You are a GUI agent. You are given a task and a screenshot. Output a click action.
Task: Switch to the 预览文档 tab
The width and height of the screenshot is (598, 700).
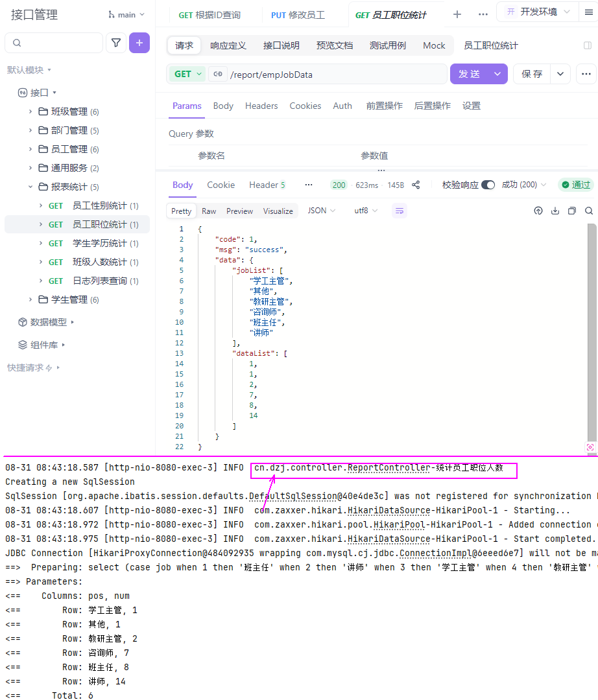(335, 45)
